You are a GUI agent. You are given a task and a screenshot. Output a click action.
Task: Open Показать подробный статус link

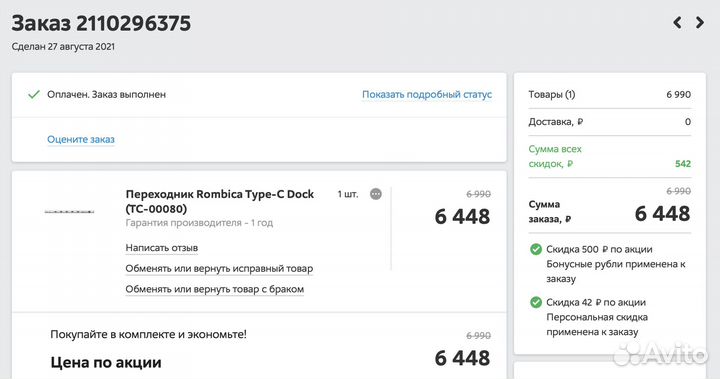(427, 95)
